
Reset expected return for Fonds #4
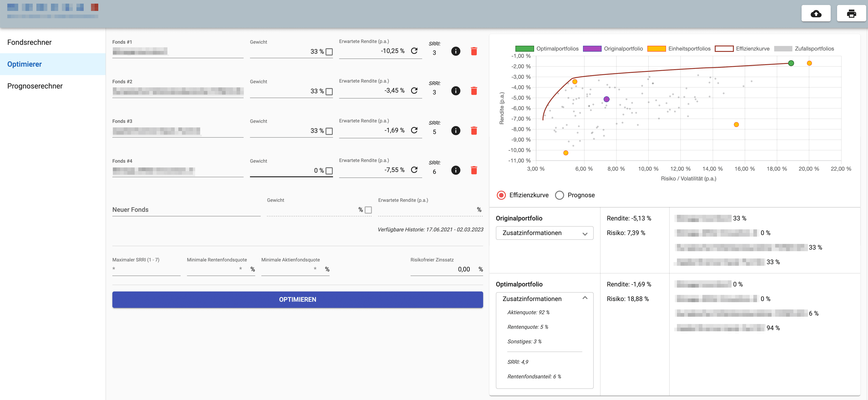tap(414, 170)
